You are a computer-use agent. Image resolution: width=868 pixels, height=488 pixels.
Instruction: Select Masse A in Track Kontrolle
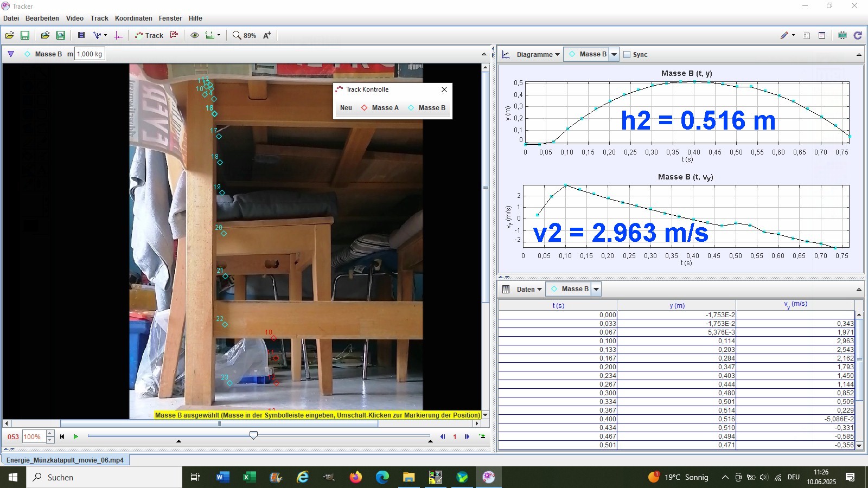[380, 108]
